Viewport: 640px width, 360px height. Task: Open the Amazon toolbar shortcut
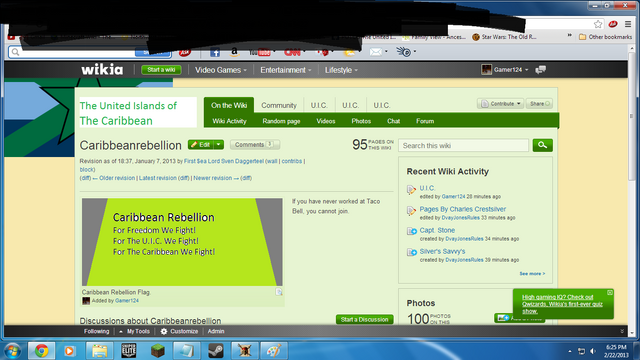(234, 52)
